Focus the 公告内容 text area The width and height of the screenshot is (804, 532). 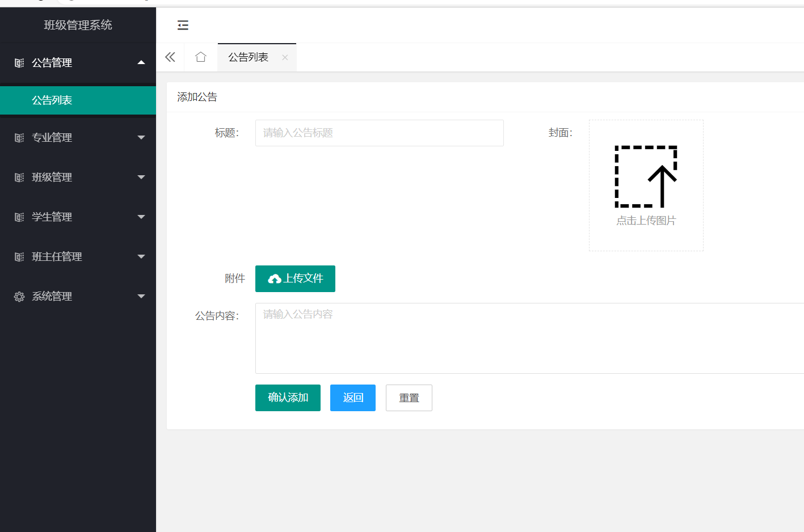click(529, 338)
